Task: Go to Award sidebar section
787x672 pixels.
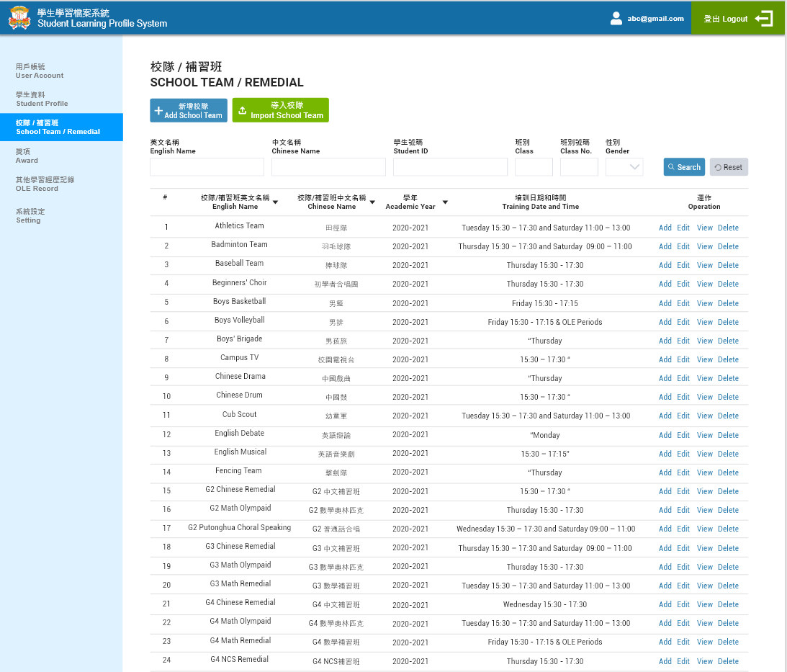Action: (27, 156)
